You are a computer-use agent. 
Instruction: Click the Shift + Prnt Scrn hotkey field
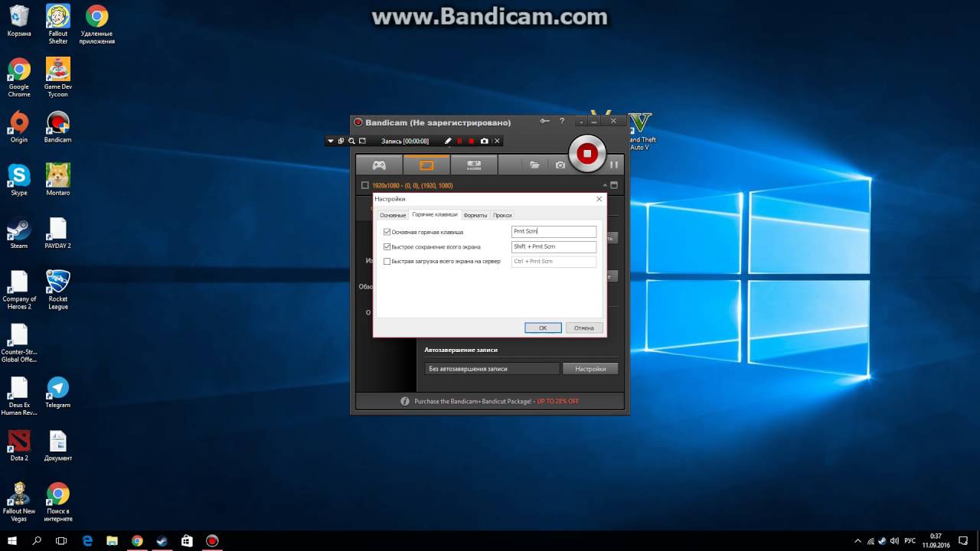pos(554,246)
